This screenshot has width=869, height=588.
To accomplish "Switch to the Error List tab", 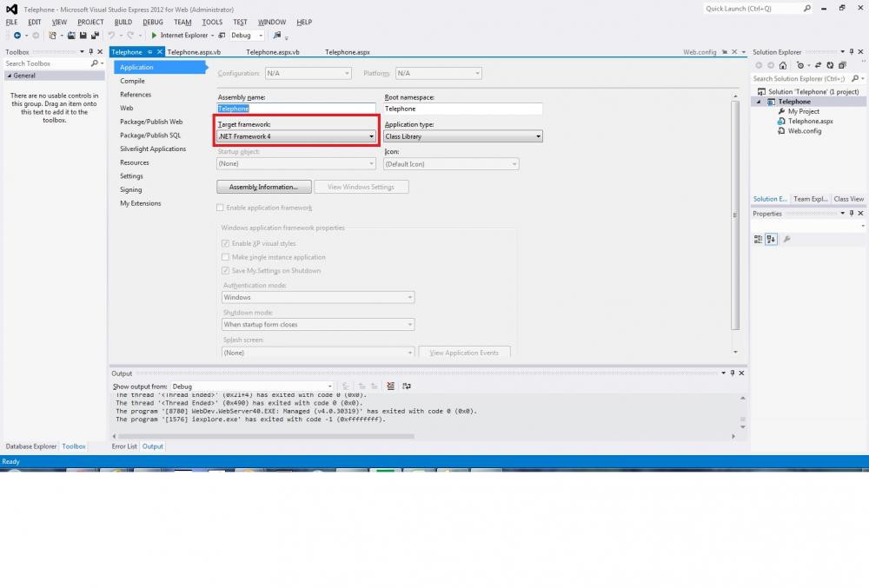I will coord(124,446).
